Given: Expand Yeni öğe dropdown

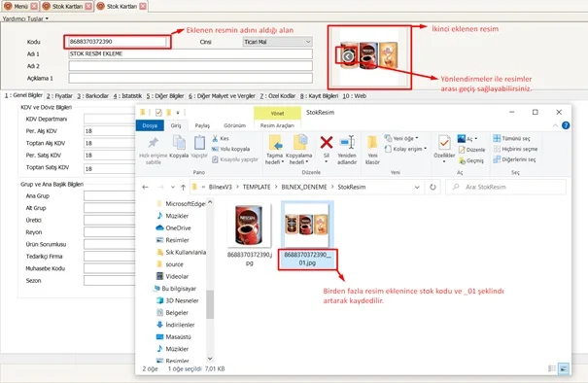Looking at the screenshot, I should (401, 138).
